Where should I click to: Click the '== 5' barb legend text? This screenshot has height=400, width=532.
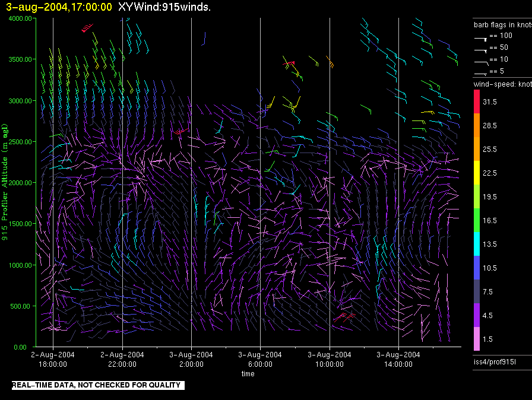pyautogui.click(x=497, y=71)
